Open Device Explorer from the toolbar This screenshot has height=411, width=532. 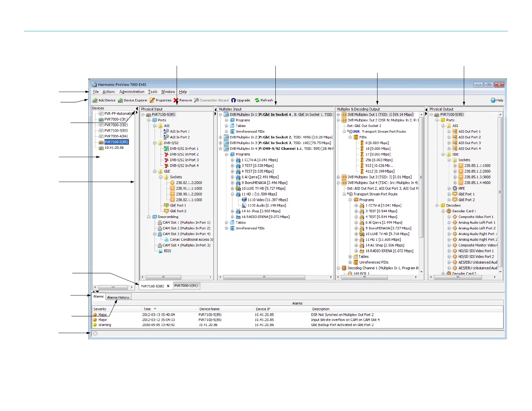point(120,100)
